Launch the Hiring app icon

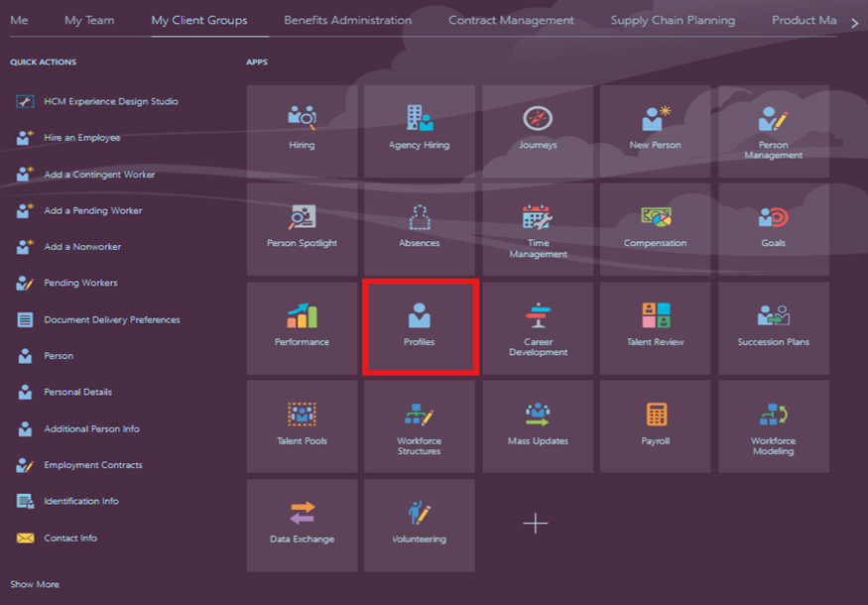click(302, 119)
